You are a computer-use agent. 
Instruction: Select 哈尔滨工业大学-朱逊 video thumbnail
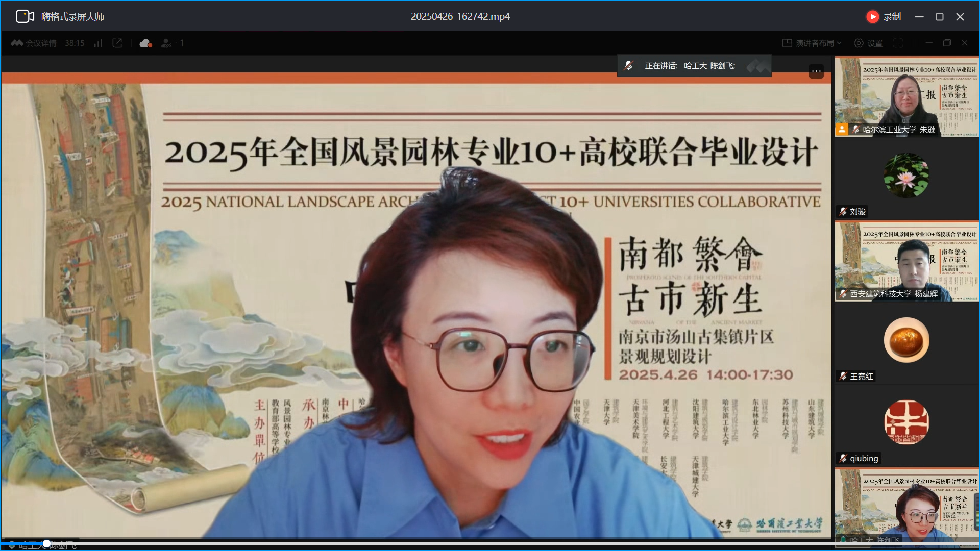click(x=906, y=96)
